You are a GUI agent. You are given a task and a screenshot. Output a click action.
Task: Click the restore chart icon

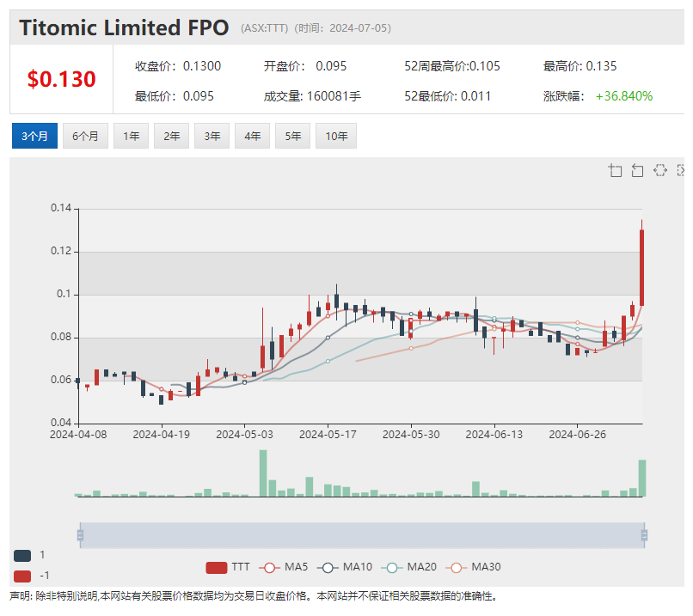(x=660, y=170)
